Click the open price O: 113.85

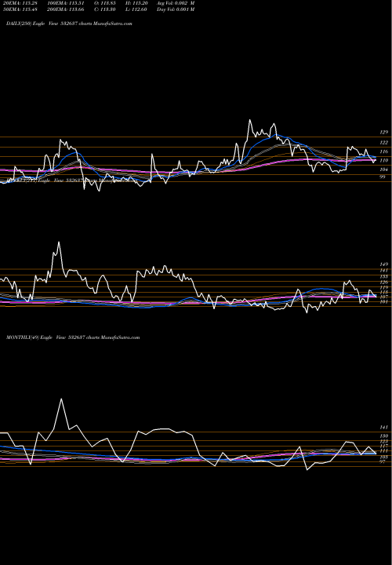click(x=105, y=3)
